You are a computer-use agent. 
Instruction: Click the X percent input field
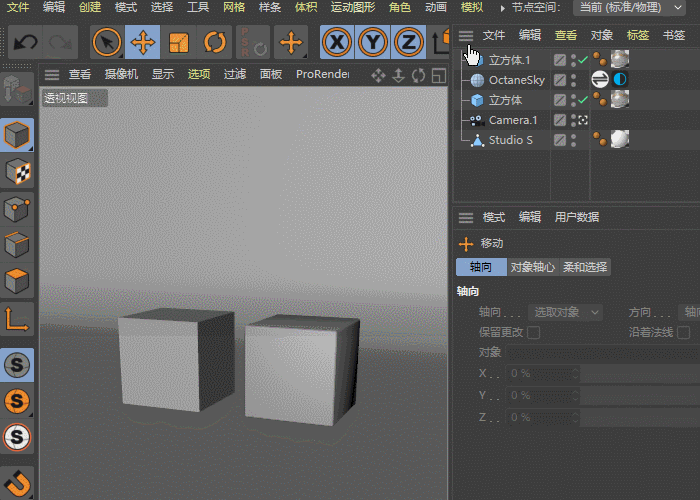click(542, 374)
